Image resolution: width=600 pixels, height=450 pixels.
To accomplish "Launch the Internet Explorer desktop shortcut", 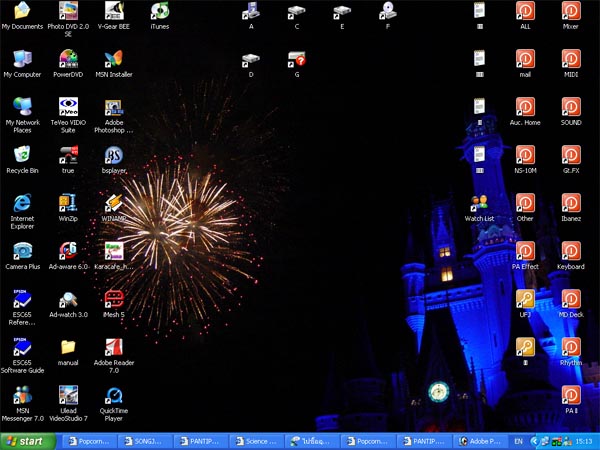I will [x=22, y=203].
